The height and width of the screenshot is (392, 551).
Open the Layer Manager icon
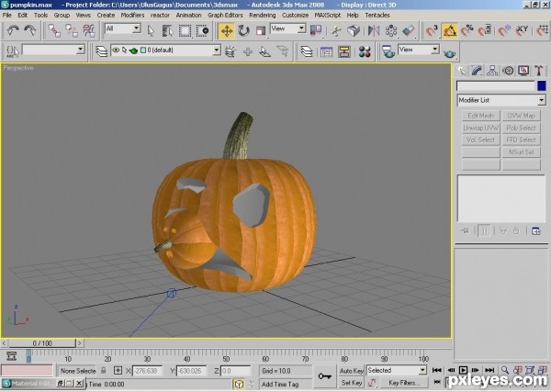101,51
